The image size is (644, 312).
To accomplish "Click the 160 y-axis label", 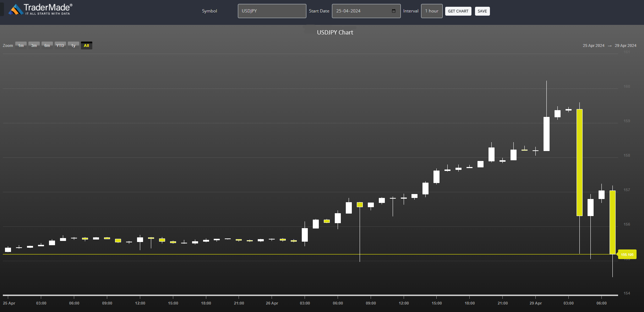I will [627, 86].
